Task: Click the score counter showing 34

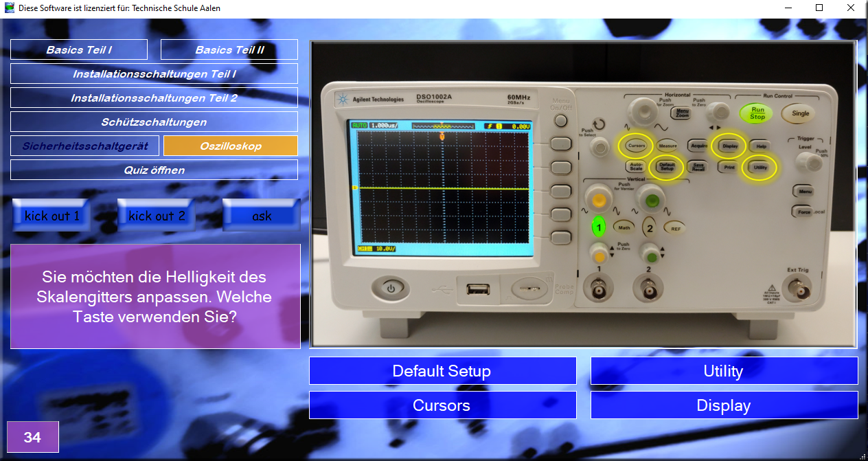Action: (32, 437)
